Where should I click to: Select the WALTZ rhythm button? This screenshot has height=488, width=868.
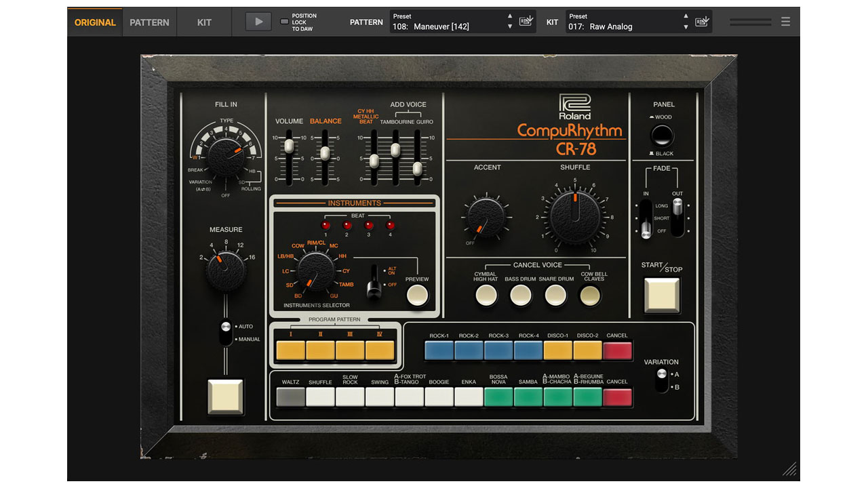click(290, 396)
